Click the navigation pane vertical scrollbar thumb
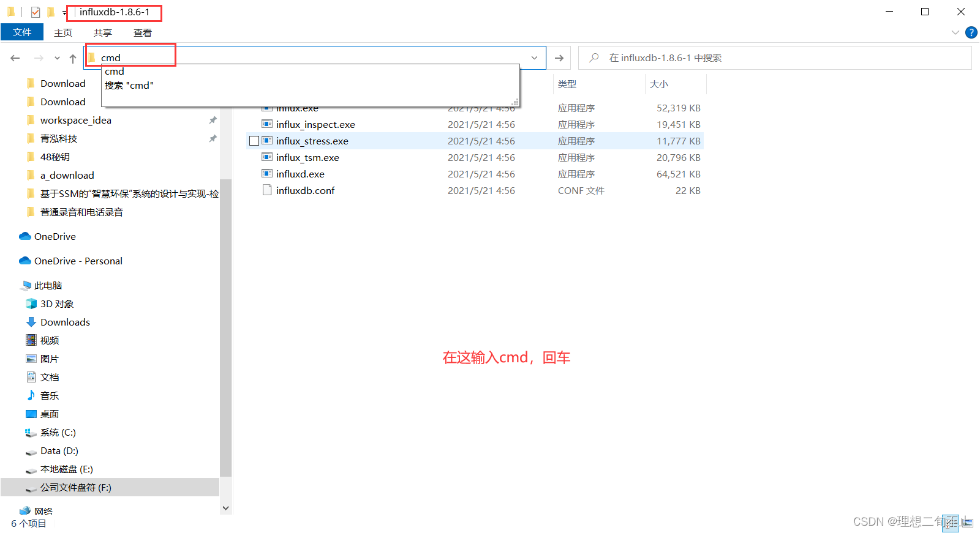This screenshot has width=980, height=533. point(225,327)
